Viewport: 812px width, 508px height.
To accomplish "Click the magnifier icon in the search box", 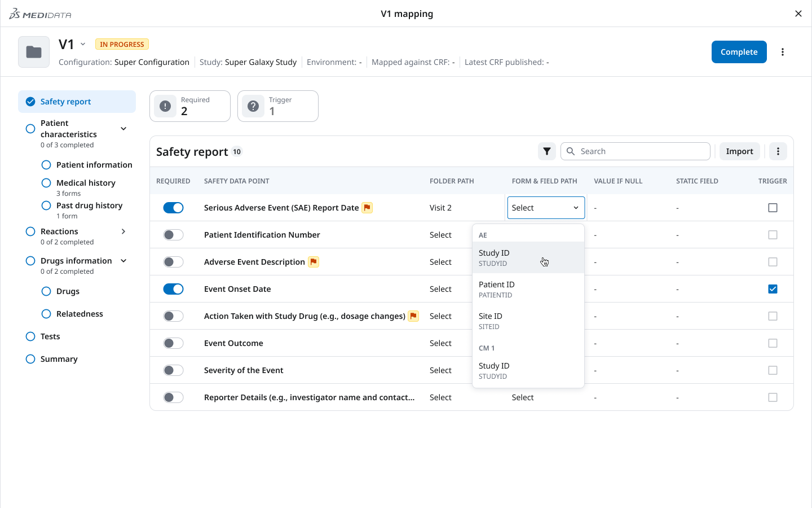I will tap(570, 151).
